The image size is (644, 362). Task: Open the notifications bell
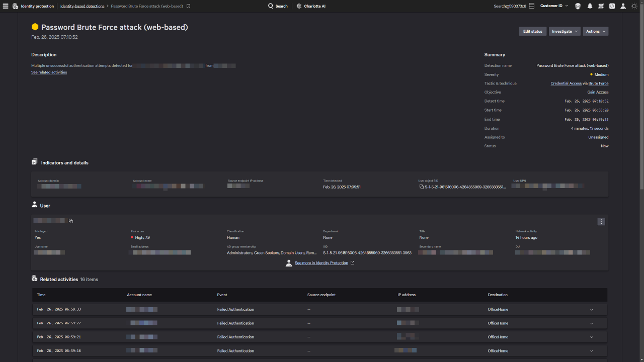coord(590,6)
